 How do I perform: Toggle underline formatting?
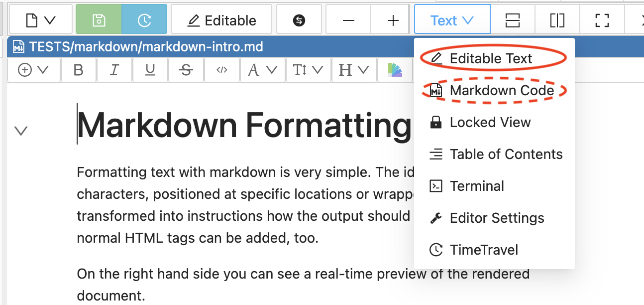pyautogui.click(x=150, y=70)
